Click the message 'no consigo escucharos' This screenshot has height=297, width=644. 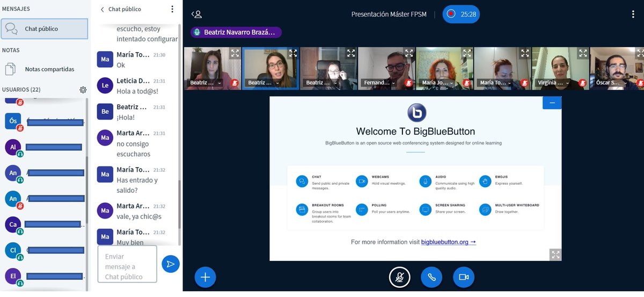134,149
